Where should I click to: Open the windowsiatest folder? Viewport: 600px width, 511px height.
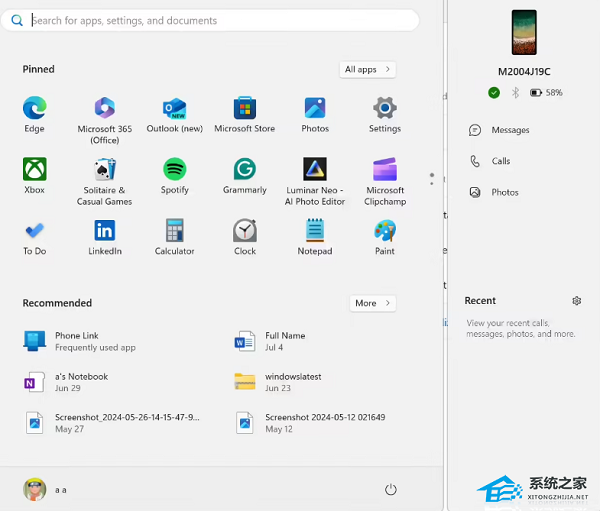coord(292,381)
